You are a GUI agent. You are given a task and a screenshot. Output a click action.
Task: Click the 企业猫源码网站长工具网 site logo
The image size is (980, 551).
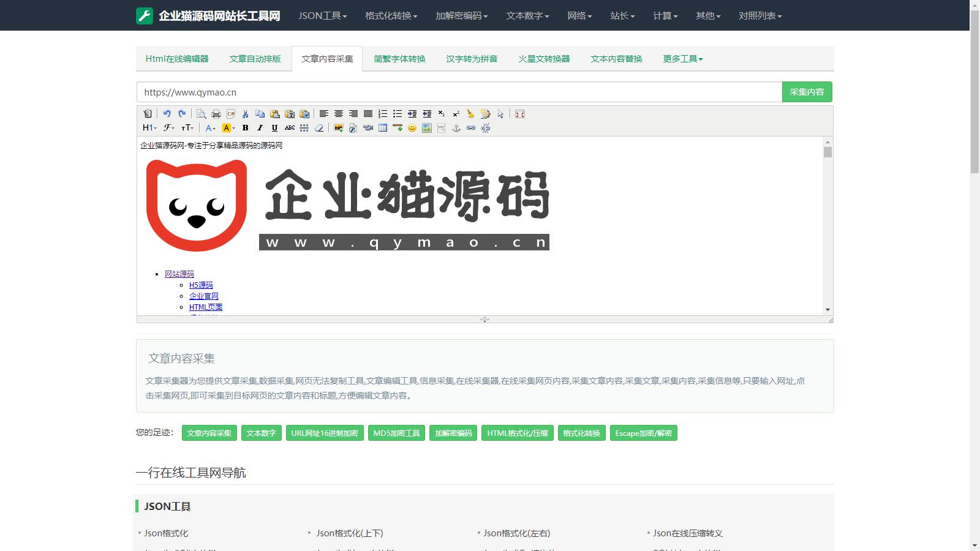click(x=208, y=16)
